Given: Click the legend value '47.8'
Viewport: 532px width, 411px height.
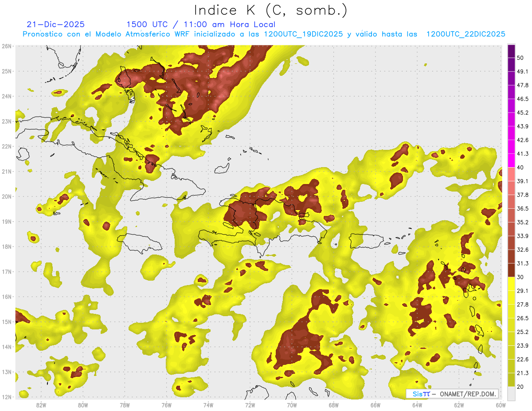Looking at the screenshot, I should coord(523,85).
